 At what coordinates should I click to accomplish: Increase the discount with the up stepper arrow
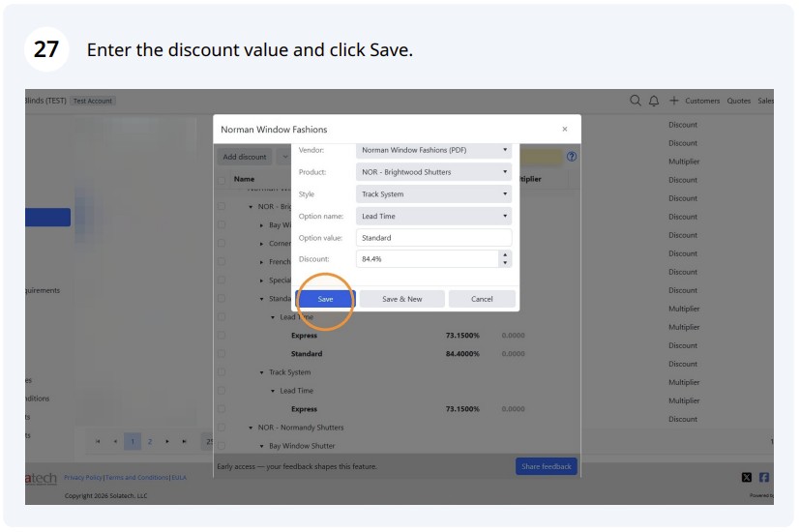[x=505, y=254]
